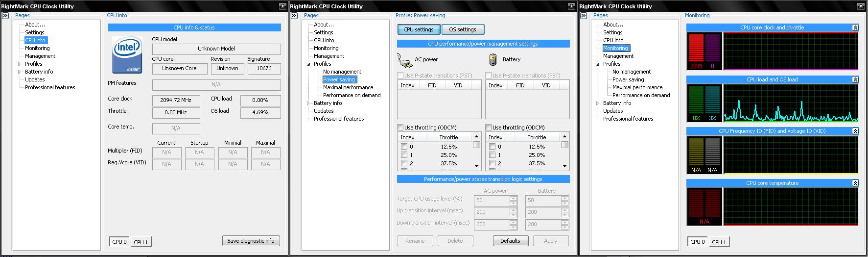
Task: Check AC power throttle index 1 (25.0%)
Action: point(404,155)
